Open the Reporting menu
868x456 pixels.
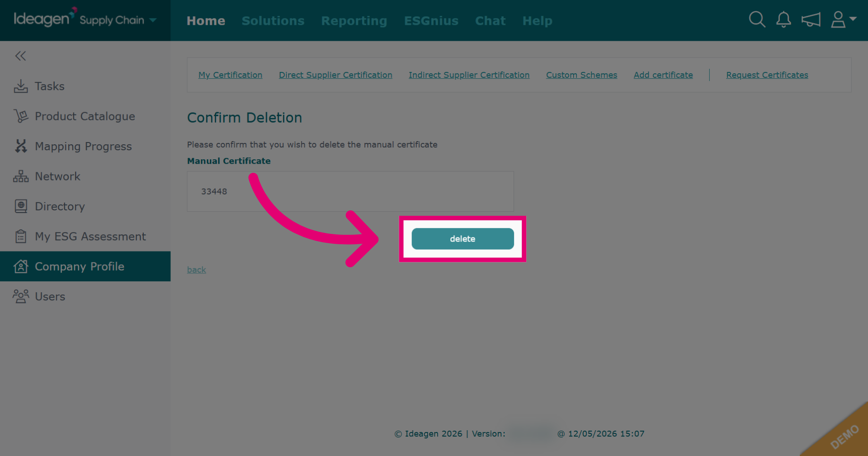354,21
